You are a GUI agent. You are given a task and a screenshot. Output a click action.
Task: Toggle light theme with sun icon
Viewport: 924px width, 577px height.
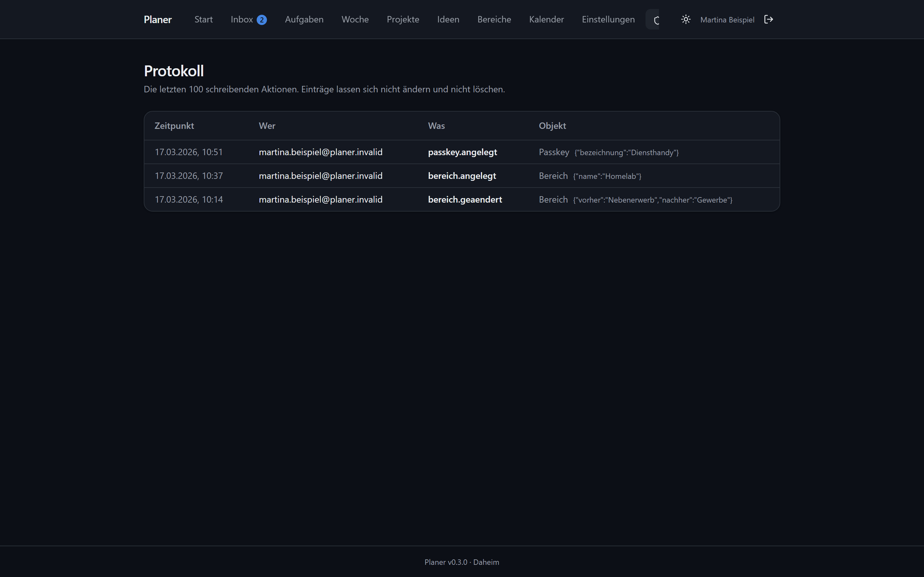[686, 20]
